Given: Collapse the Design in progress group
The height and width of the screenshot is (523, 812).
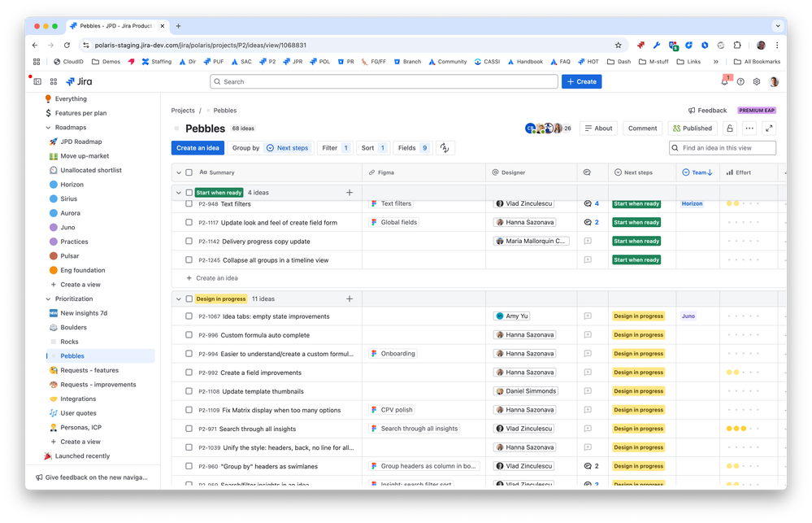Looking at the screenshot, I should click(x=179, y=299).
